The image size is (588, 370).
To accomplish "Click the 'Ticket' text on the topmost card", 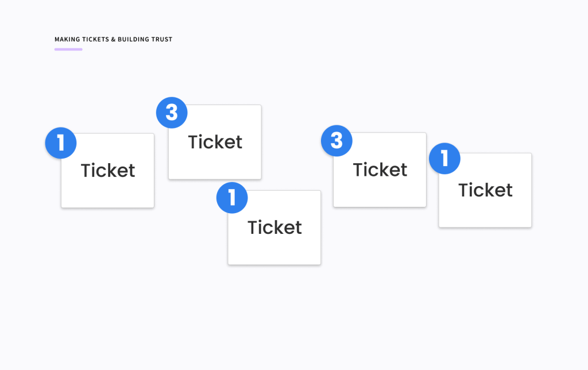I will click(x=215, y=142).
